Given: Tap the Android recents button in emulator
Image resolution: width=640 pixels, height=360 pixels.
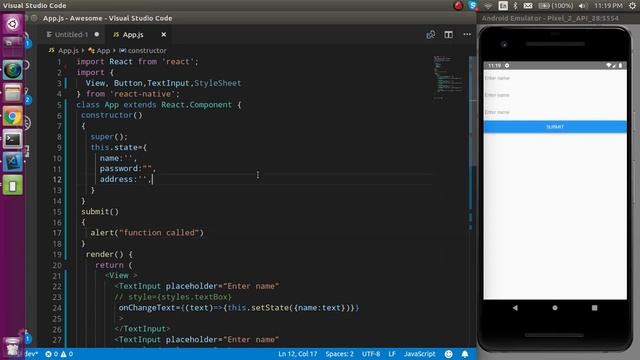Looking at the screenshot, I should click(594, 308).
